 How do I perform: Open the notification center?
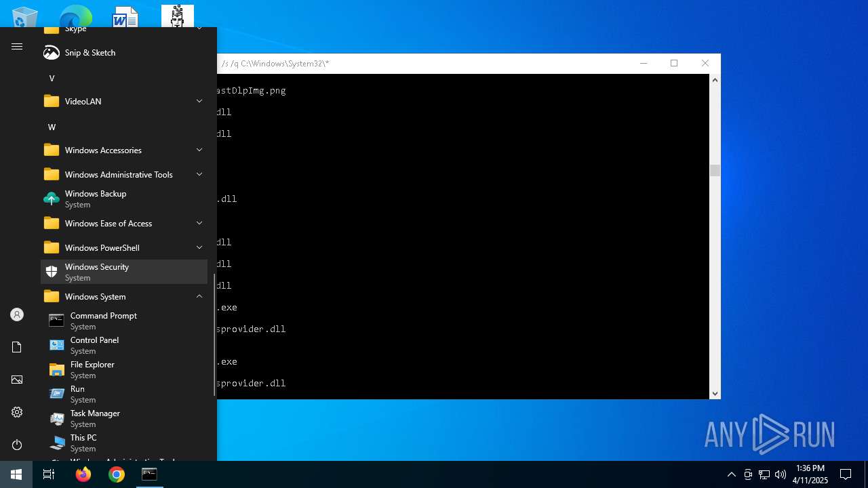(x=846, y=474)
